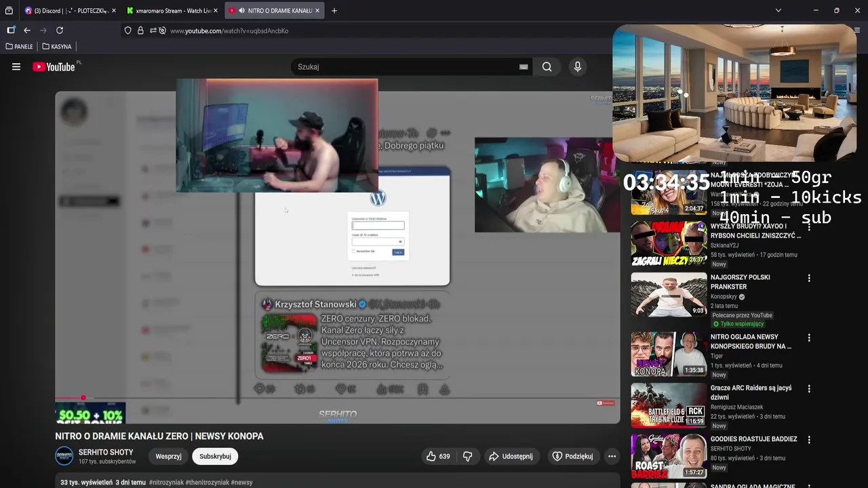Open Firefox View icon left of back arrow
The width and height of the screenshot is (868, 488).
(11, 30)
